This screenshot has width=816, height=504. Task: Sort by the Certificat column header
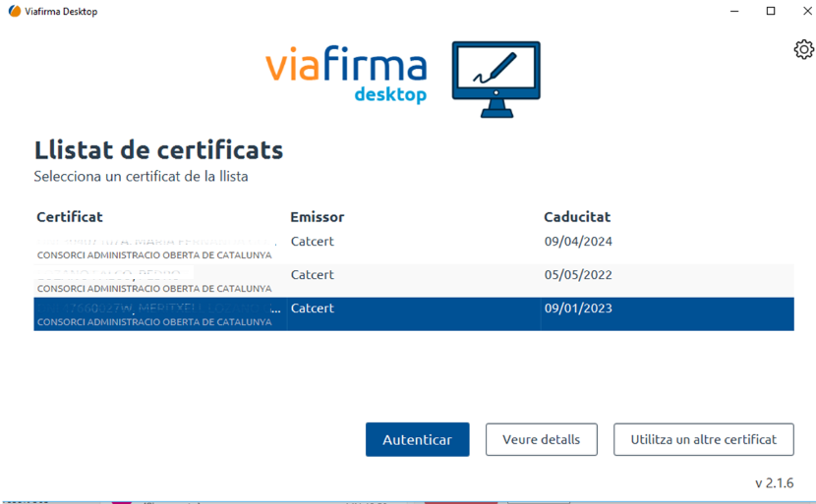tap(70, 217)
